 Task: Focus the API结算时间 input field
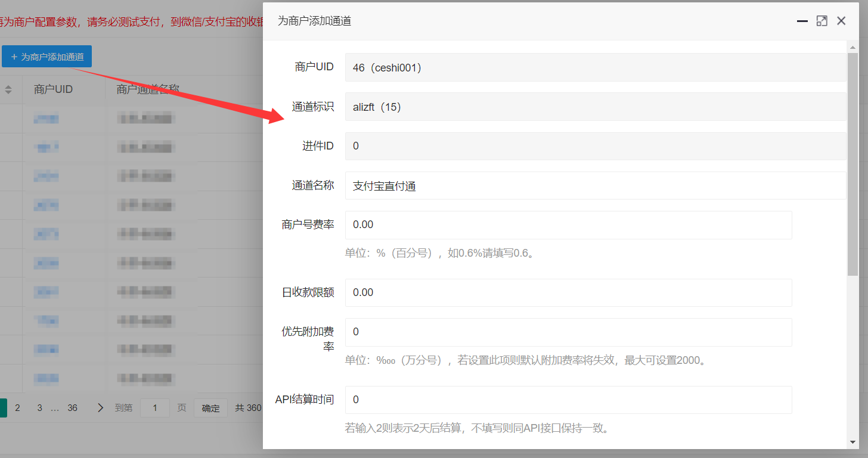[568, 400]
